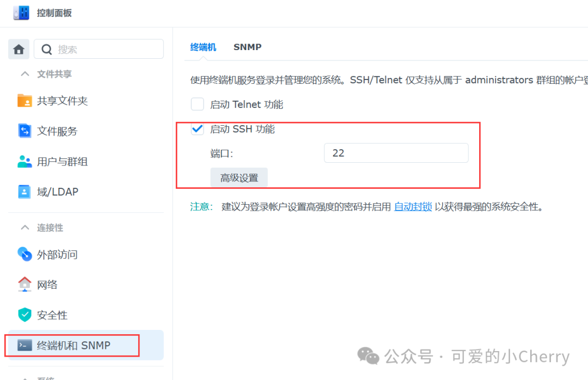Screen dimensions: 588x380
Task: Uncheck the Enable SSH service (启动 SSH 功能) checkbox
Action: 197,129
